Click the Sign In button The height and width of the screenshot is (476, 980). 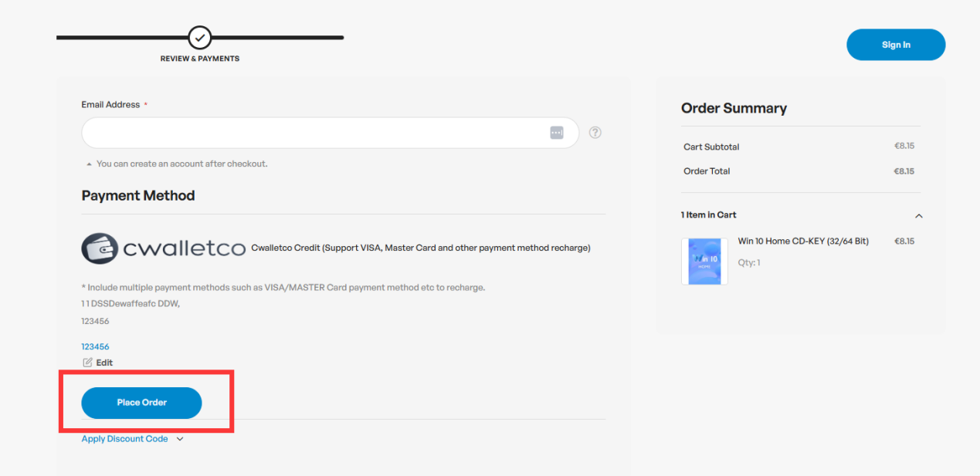point(896,45)
